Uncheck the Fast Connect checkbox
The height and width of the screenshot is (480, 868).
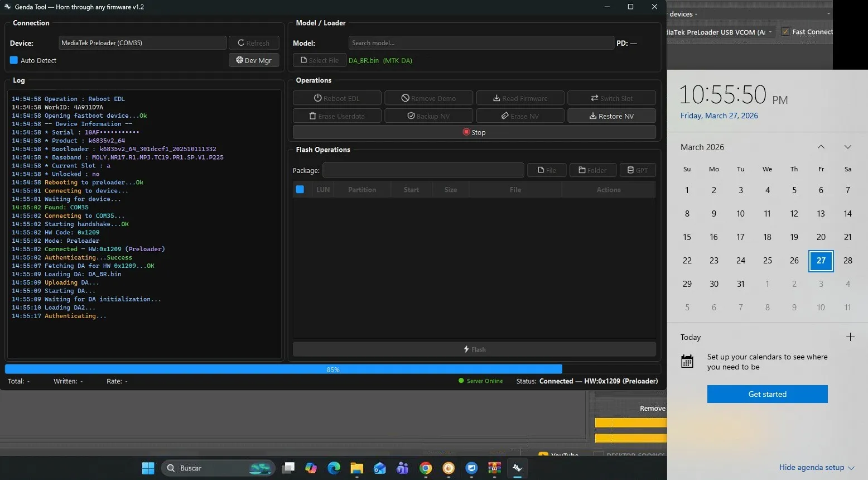coord(785,32)
